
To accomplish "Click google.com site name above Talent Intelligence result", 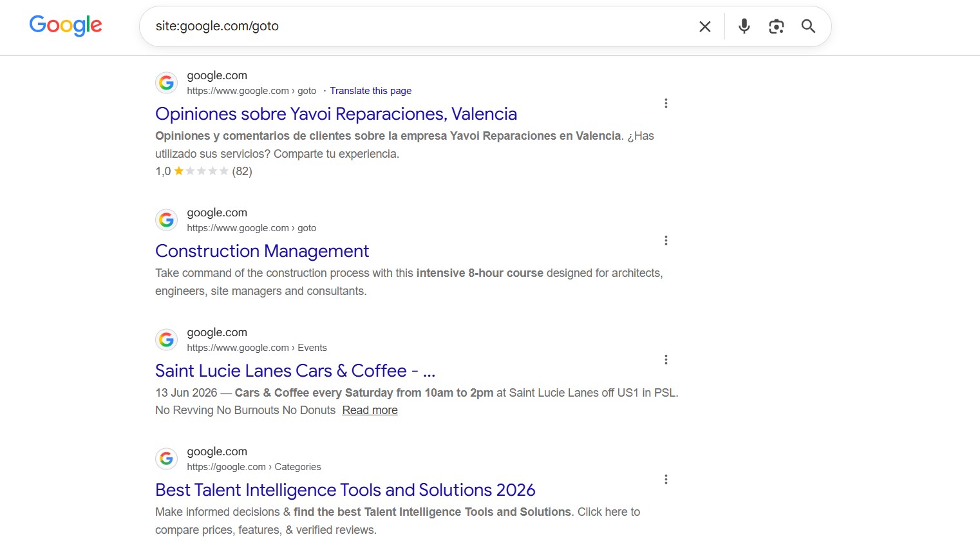I will [217, 452].
